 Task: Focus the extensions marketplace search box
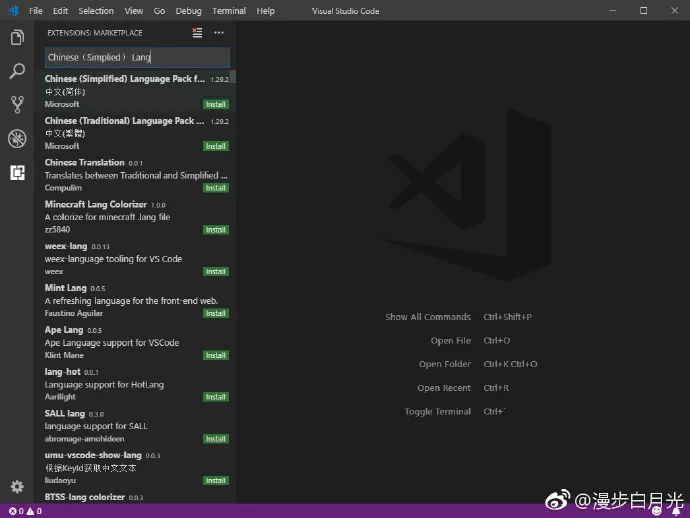[137, 57]
